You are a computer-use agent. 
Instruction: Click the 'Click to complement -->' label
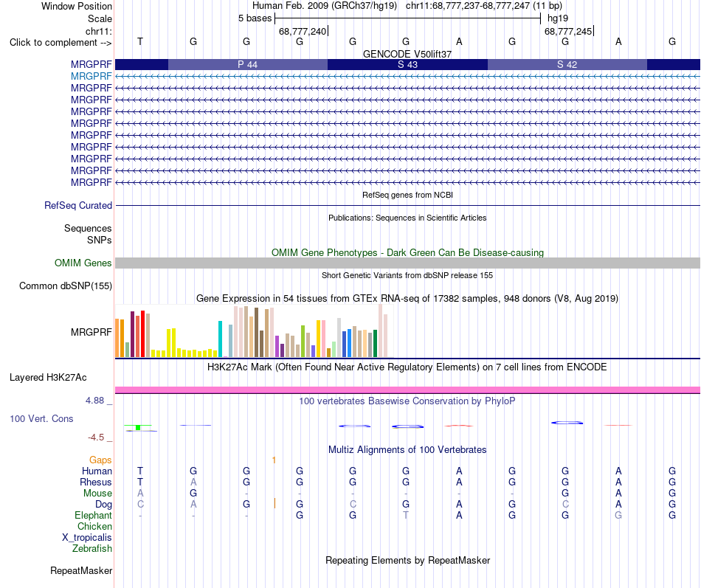(x=61, y=43)
